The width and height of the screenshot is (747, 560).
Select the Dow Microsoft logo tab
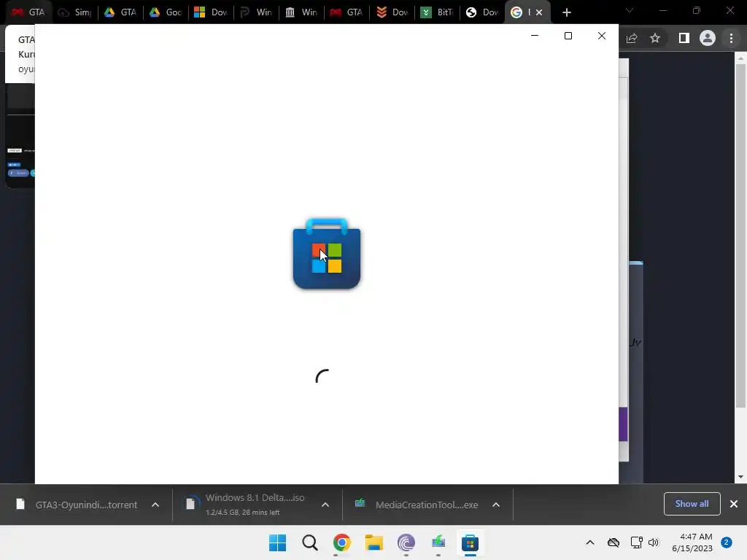coord(211,12)
